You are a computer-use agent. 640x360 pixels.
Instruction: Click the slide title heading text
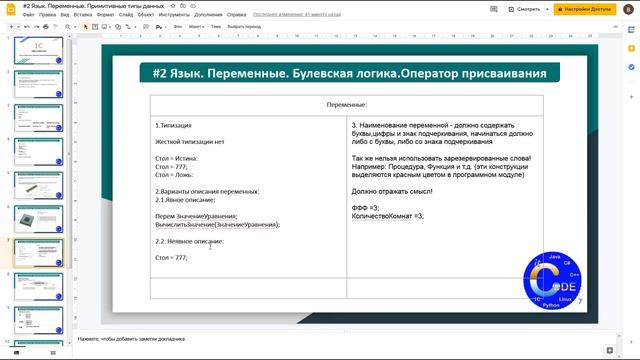coord(350,73)
